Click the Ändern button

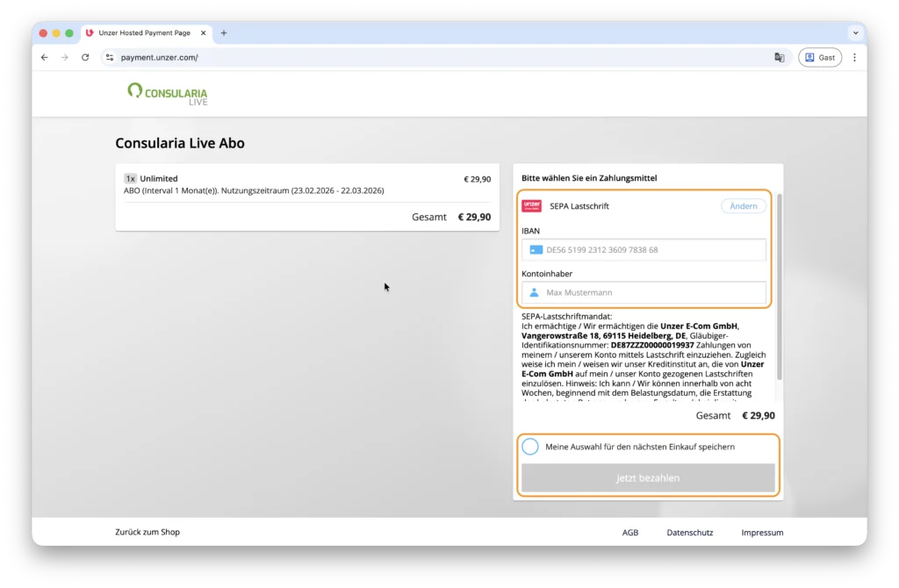[x=743, y=206]
